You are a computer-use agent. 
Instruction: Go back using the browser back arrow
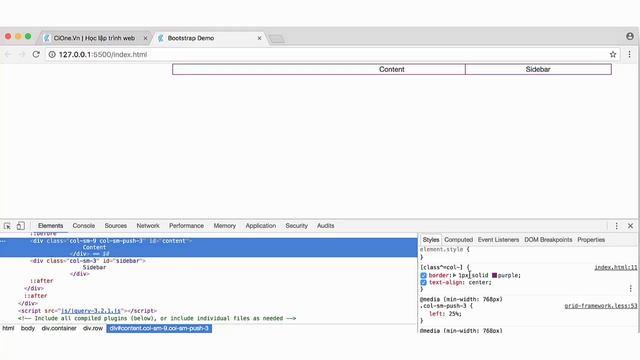[8, 54]
